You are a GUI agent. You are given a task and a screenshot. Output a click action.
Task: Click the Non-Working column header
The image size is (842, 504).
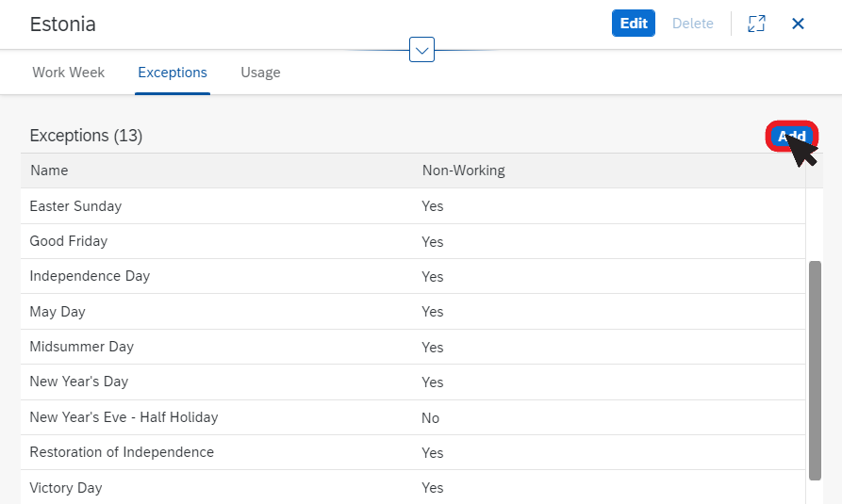(x=463, y=171)
